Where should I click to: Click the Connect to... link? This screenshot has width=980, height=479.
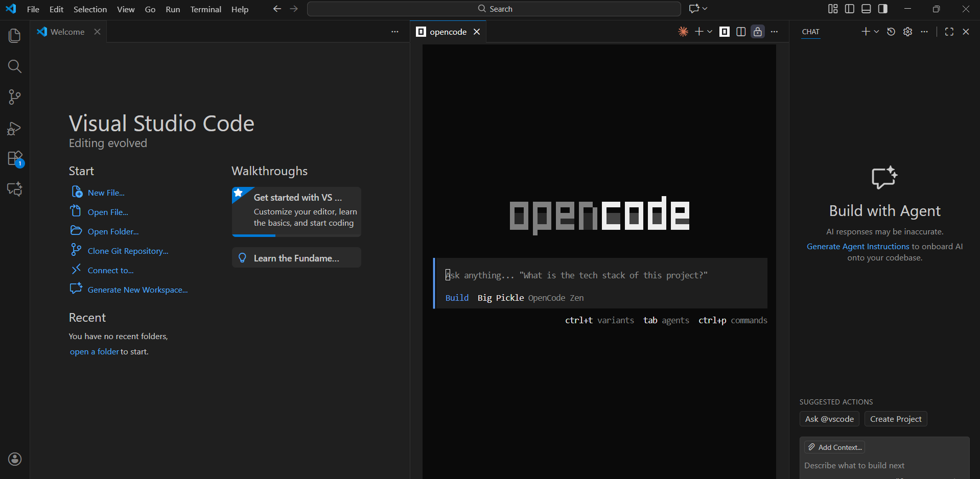tap(111, 270)
